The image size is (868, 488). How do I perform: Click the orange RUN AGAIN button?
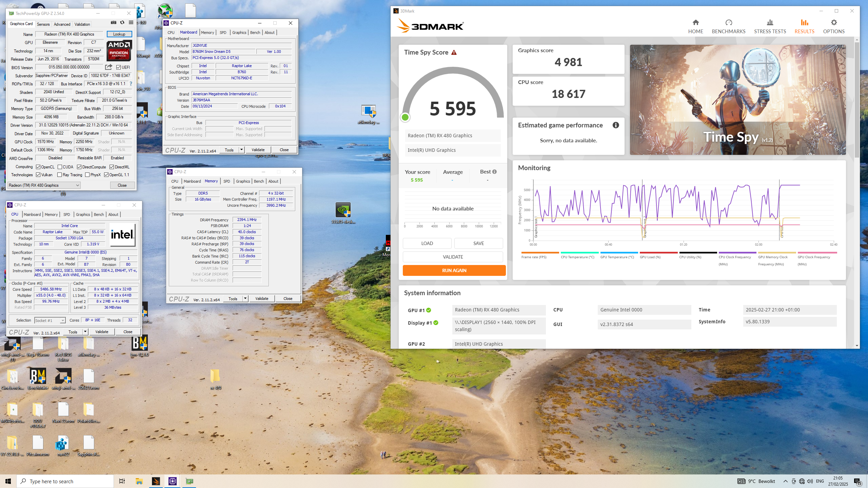pos(454,270)
